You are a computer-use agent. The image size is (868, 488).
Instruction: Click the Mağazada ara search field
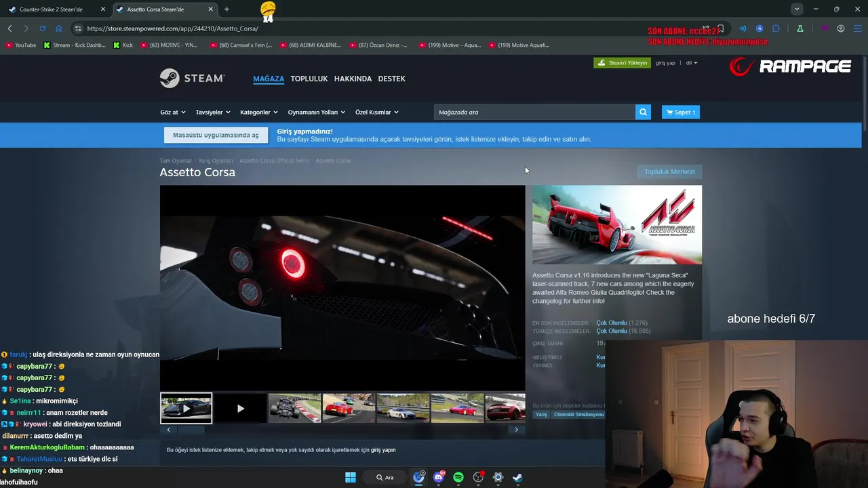[534, 112]
